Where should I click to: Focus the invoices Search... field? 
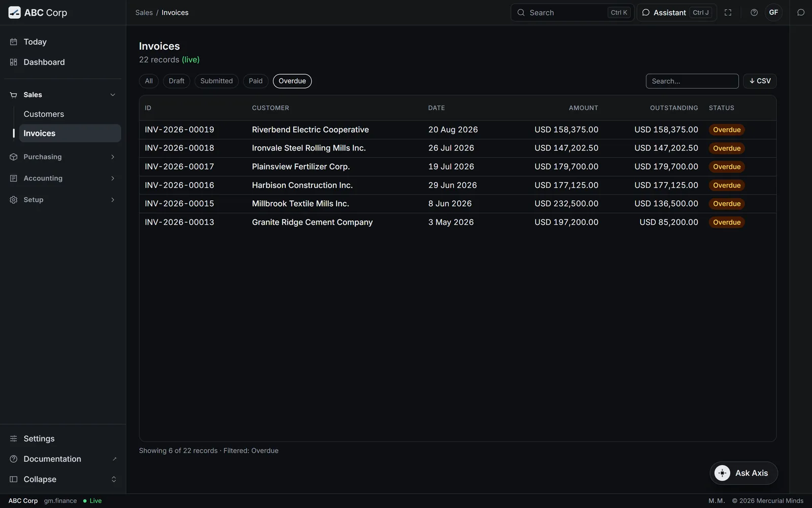click(x=692, y=81)
